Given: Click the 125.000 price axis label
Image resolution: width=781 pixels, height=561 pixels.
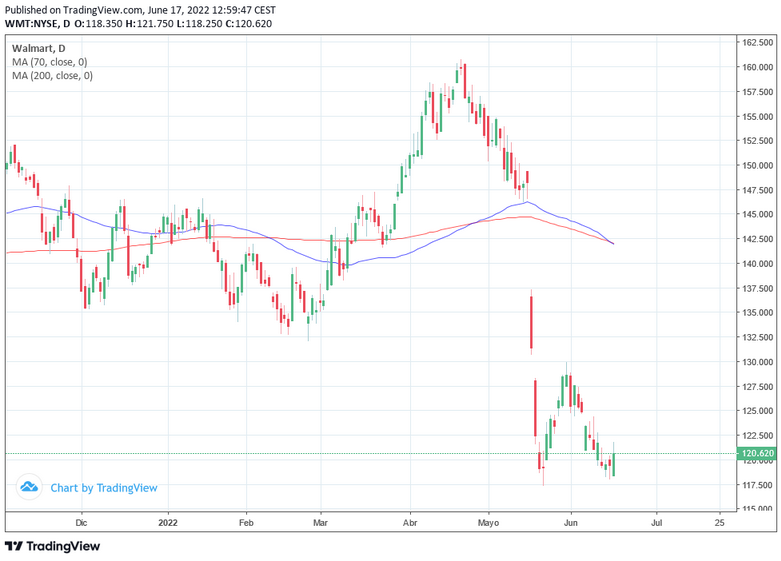Looking at the screenshot, I should [758, 411].
